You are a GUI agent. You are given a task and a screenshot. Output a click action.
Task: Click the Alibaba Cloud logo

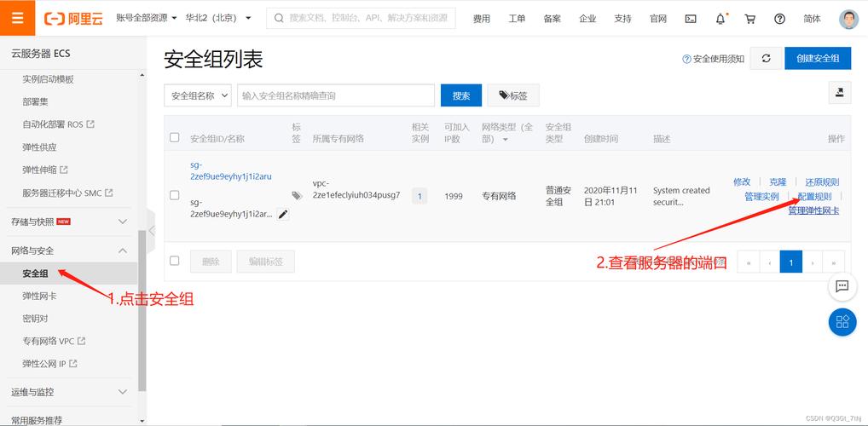pos(73,18)
